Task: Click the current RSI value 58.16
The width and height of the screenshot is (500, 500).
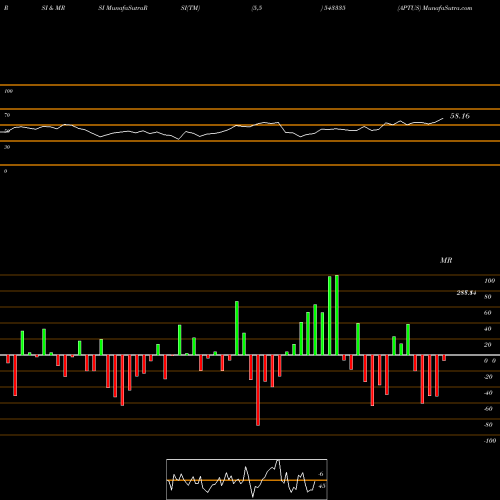Action: click(460, 116)
